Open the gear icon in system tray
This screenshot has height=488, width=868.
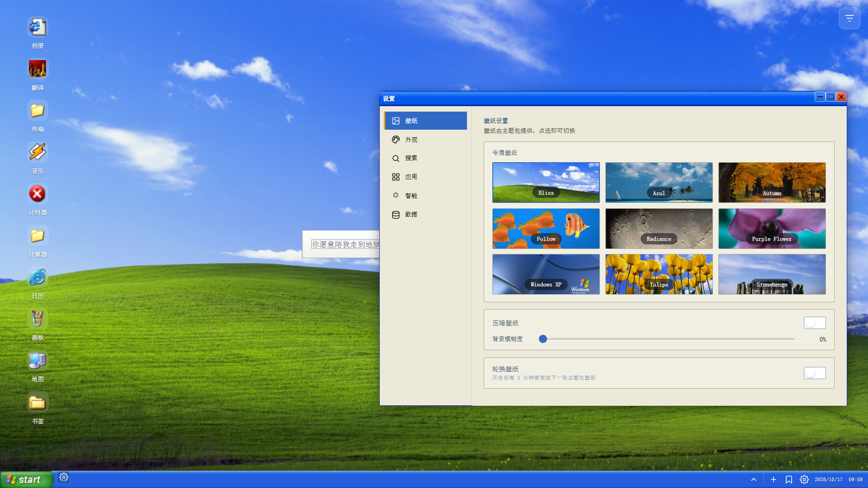coord(804,479)
